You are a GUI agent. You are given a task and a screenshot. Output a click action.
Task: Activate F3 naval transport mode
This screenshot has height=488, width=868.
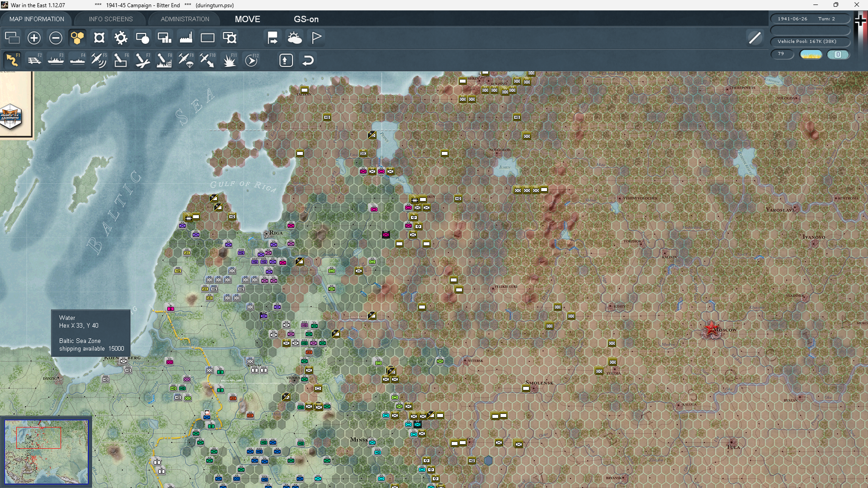tap(56, 60)
